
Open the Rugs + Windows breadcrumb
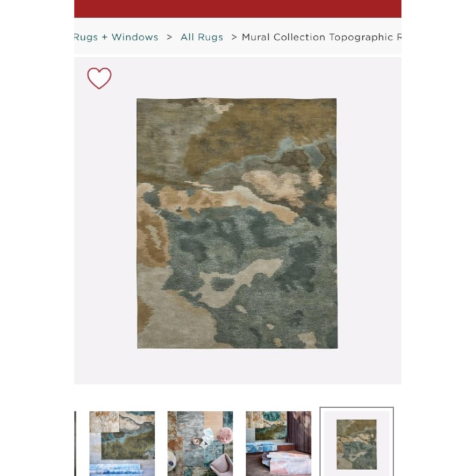[116, 37]
